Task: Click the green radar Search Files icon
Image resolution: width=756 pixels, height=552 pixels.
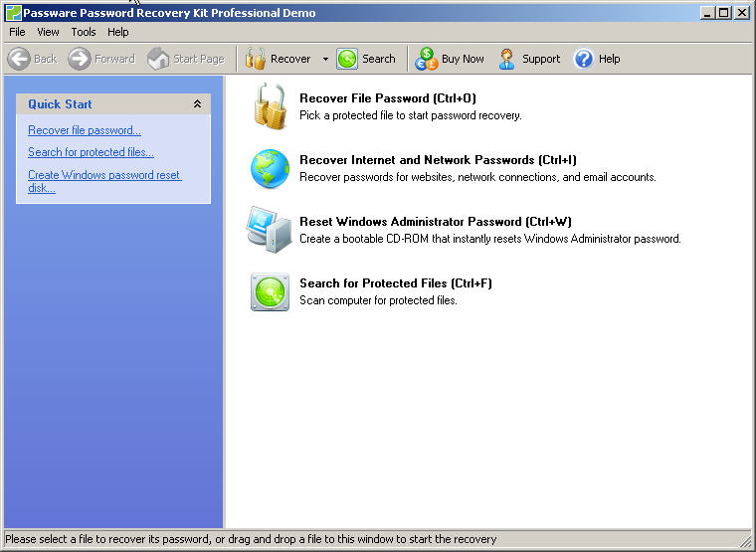Action: (x=270, y=291)
